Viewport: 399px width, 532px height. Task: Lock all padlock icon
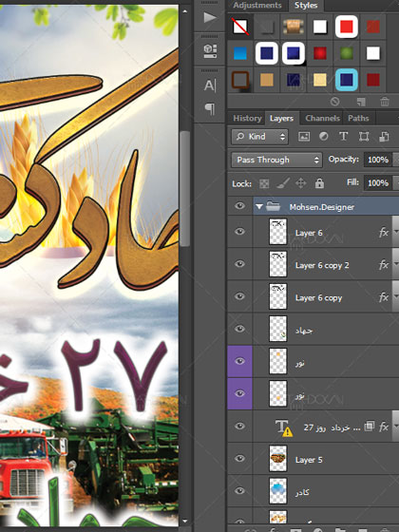click(x=319, y=183)
